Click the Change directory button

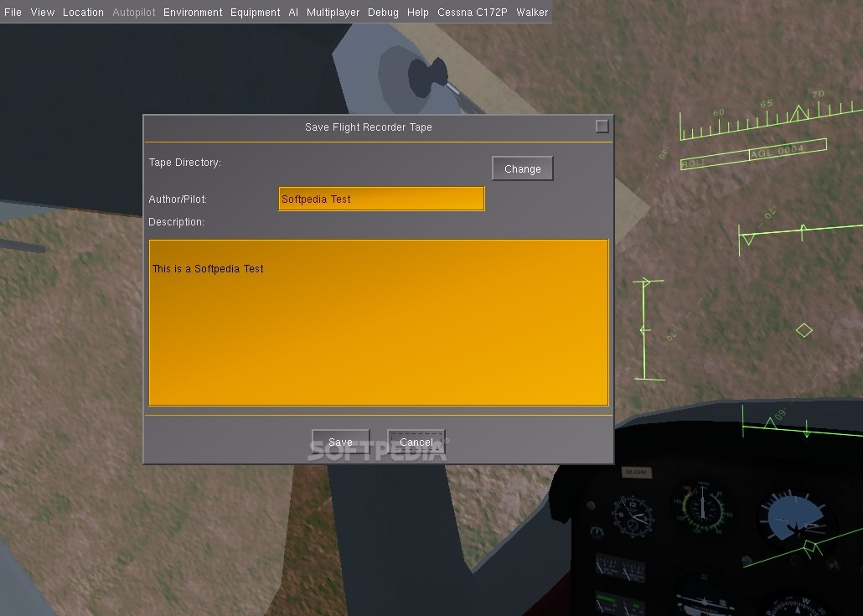522,169
